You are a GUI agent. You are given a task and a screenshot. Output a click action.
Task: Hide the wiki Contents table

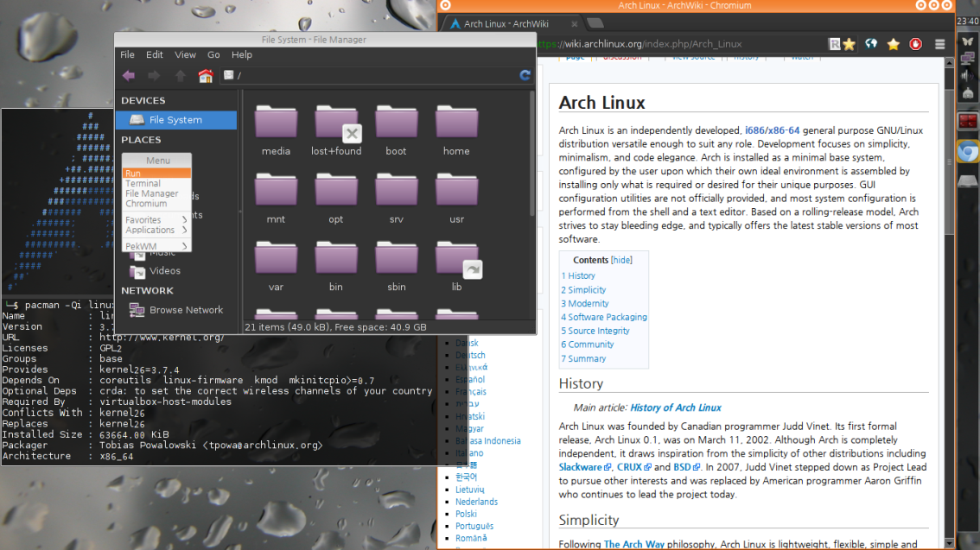point(621,260)
